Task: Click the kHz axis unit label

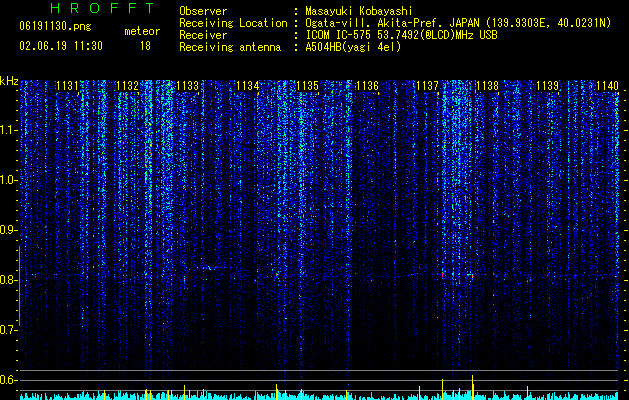Action: [9, 81]
